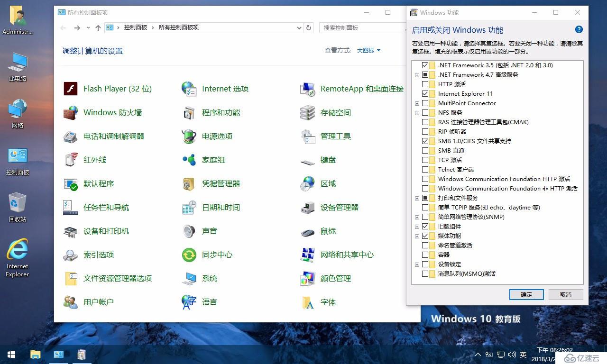Open 键盘 icon
Viewport: 607px width, 364px height.
tap(308, 162)
